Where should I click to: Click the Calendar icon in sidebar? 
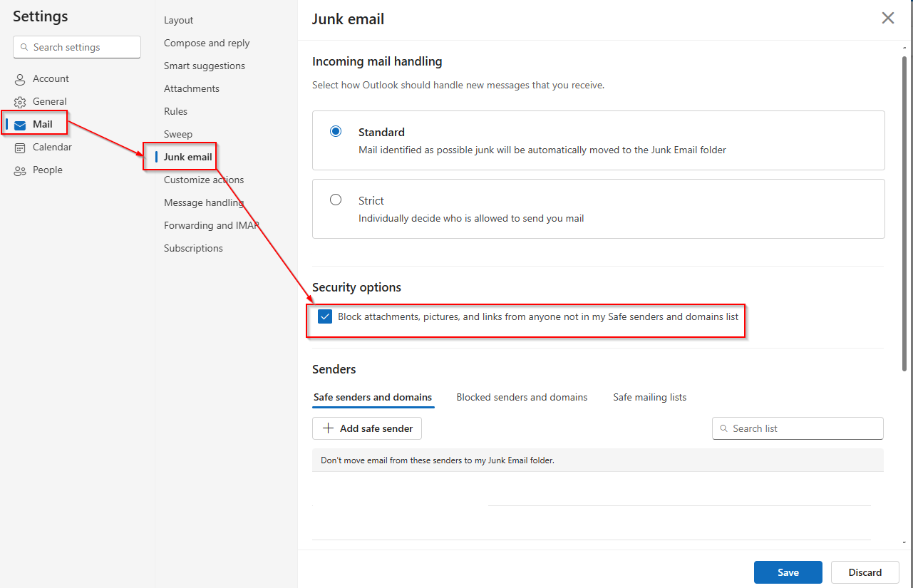[x=20, y=148]
